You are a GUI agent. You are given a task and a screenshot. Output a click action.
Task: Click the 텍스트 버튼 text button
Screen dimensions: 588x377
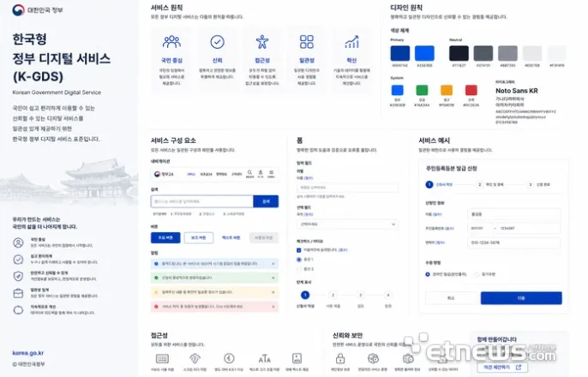(231, 237)
